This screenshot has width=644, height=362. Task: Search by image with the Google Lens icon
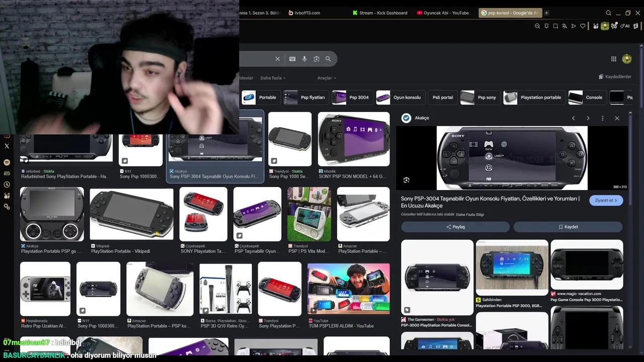(x=316, y=59)
